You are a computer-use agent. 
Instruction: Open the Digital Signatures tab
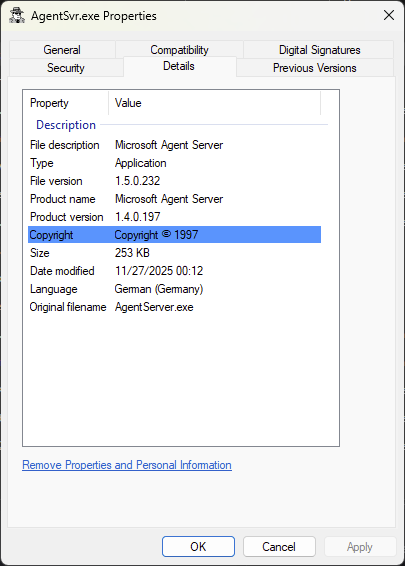pyautogui.click(x=319, y=50)
